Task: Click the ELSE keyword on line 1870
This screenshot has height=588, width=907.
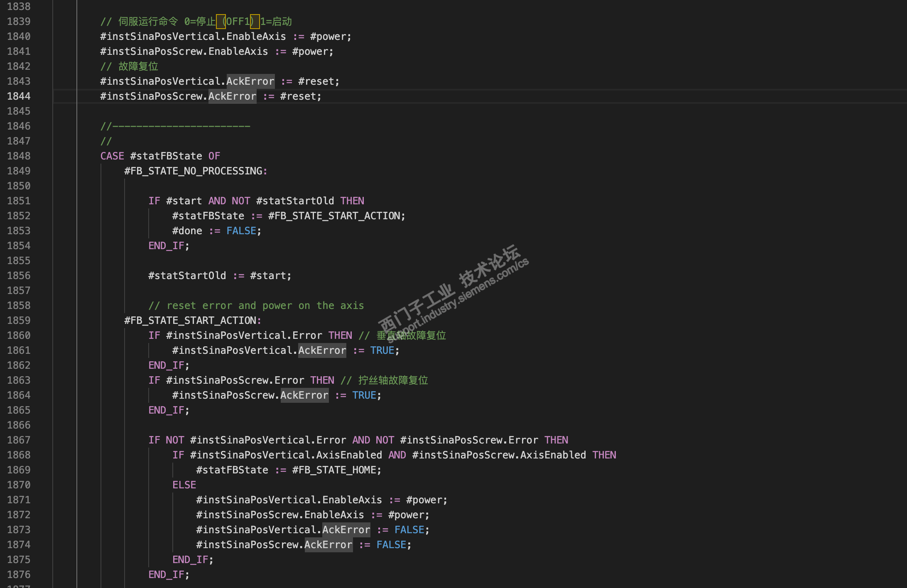Action: tap(184, 485)
